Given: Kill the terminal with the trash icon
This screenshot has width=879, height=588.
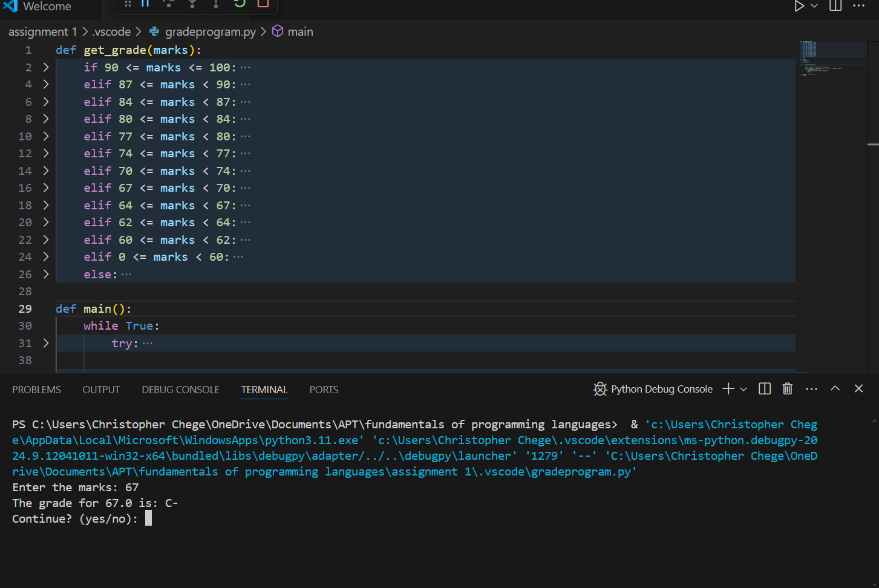Looking at the screenshot, I should [788, 389].
